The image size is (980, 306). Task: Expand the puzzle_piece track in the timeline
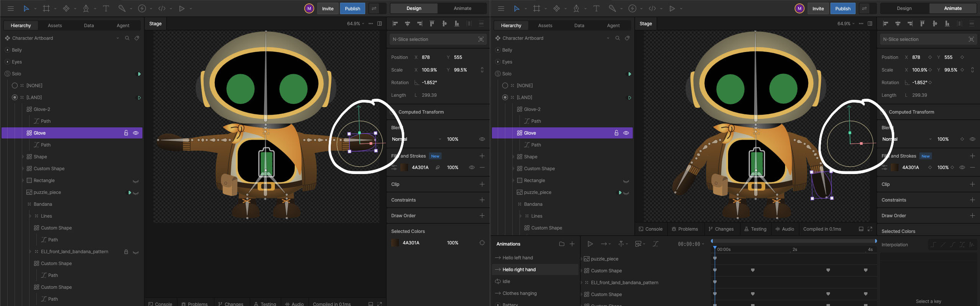[x=582, y=259]
